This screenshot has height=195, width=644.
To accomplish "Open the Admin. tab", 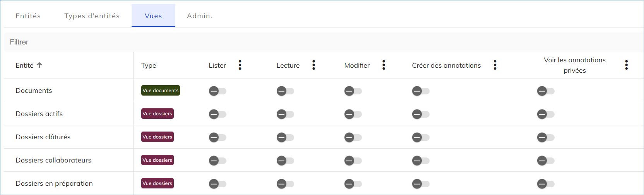I will point(200,16).
